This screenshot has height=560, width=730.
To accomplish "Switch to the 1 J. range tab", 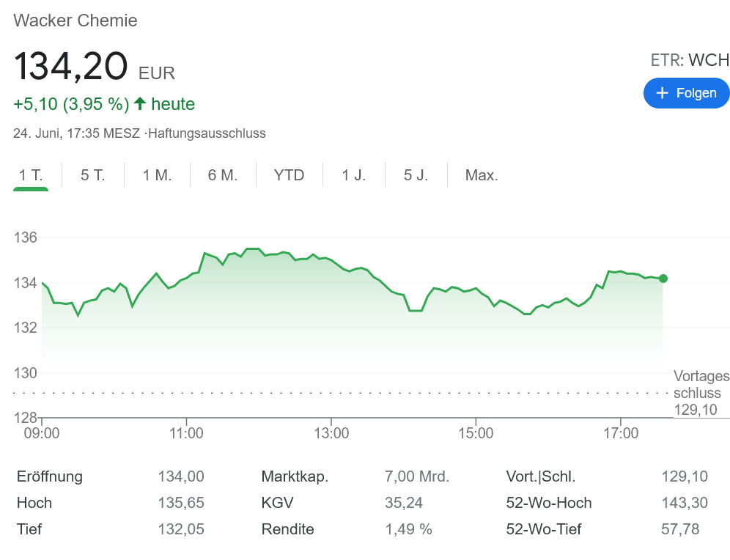I will click(x=353, y=175).
